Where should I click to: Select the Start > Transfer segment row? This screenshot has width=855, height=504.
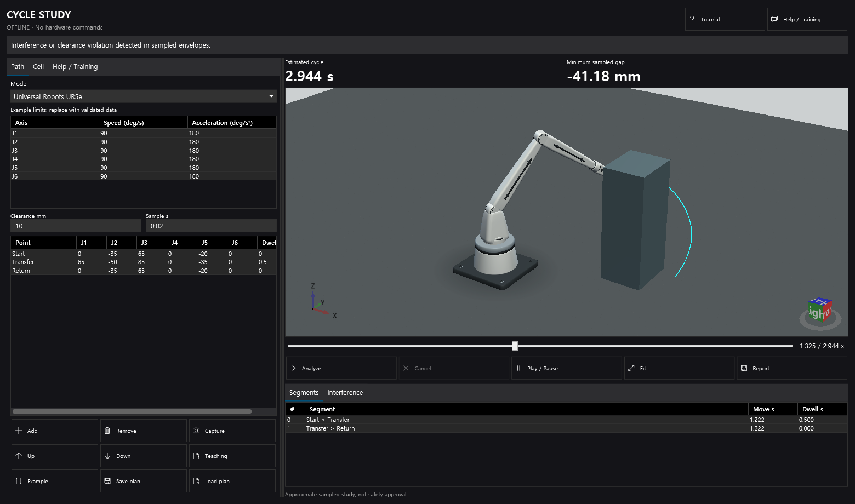(567, 420)
